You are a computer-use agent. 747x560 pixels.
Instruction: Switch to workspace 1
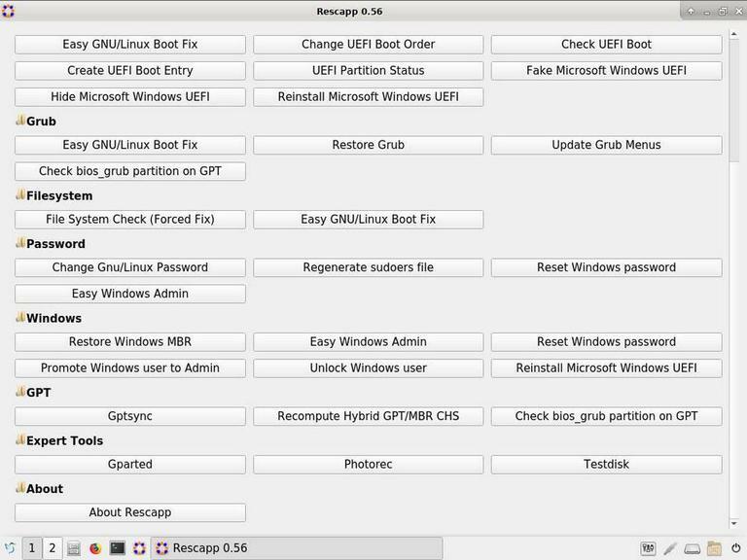tap(32, 548)
